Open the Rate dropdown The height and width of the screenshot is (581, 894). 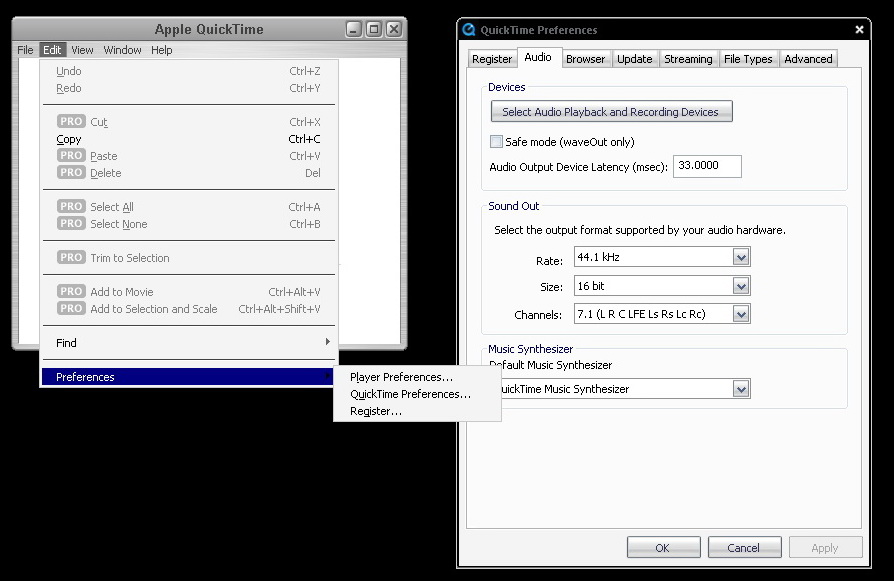(x=742, y=257)
